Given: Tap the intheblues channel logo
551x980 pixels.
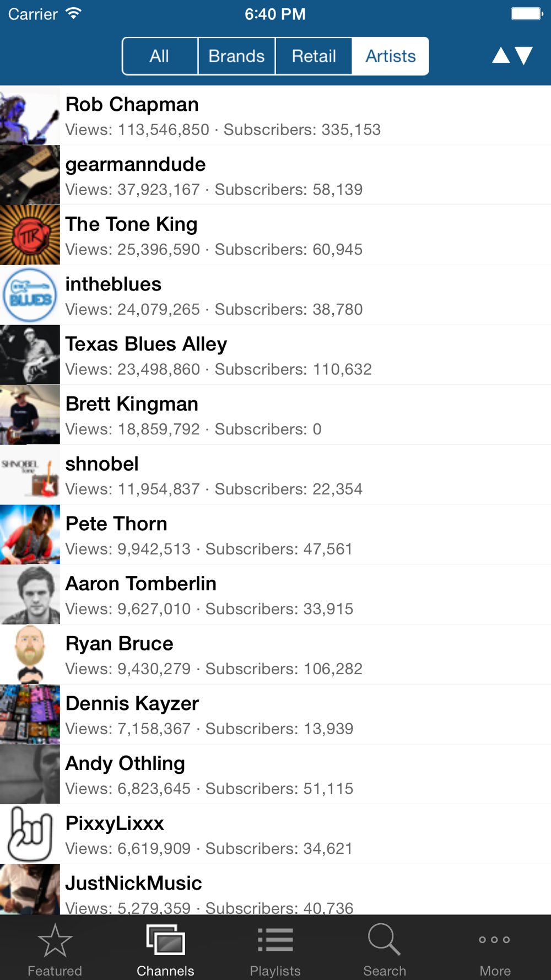Looking at the screenshot, I should [30, 295].
